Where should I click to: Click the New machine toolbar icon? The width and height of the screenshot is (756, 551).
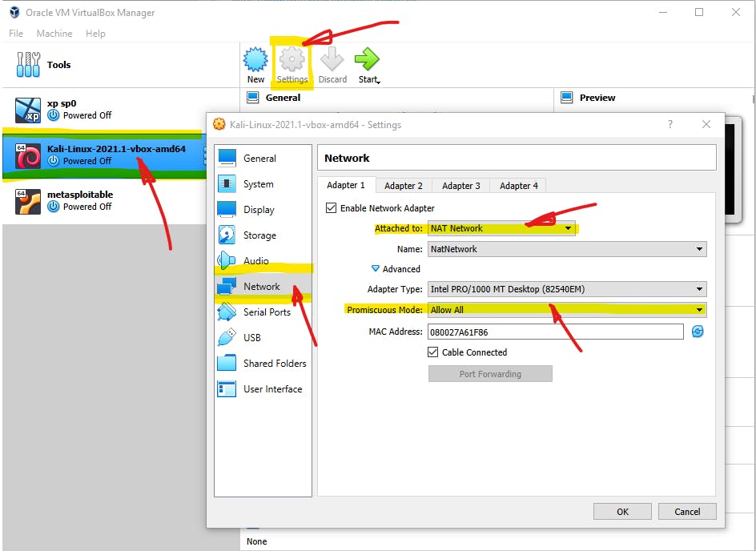[255, 65]
